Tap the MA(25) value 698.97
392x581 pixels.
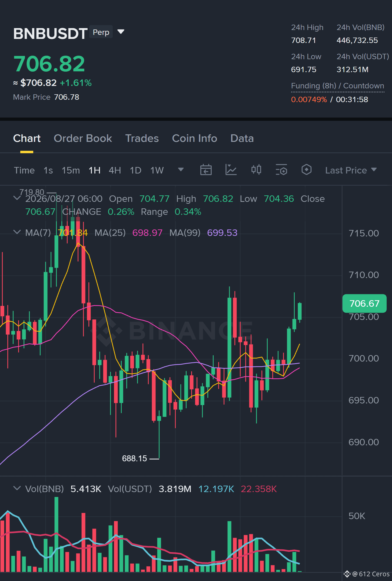click(147, 233)
